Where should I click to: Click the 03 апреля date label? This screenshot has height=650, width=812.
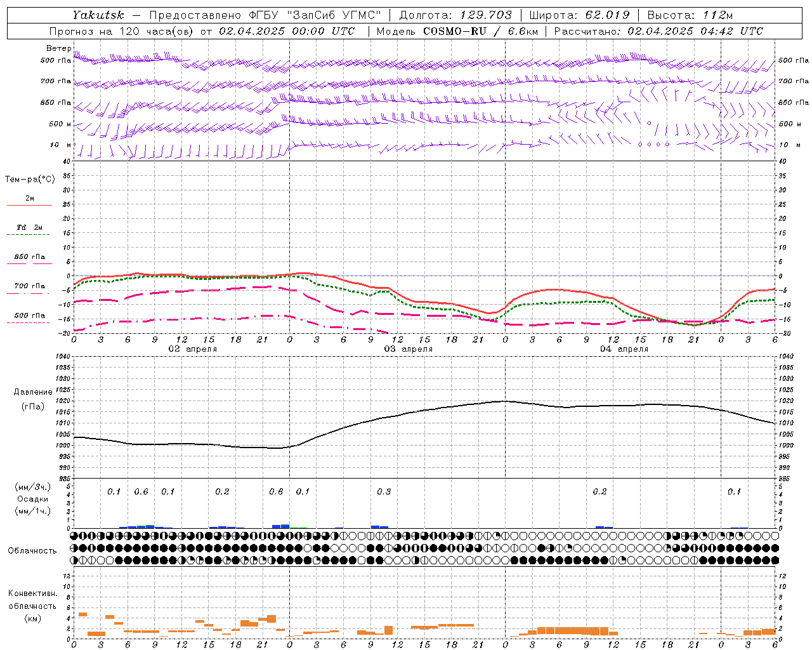point(409,349)
